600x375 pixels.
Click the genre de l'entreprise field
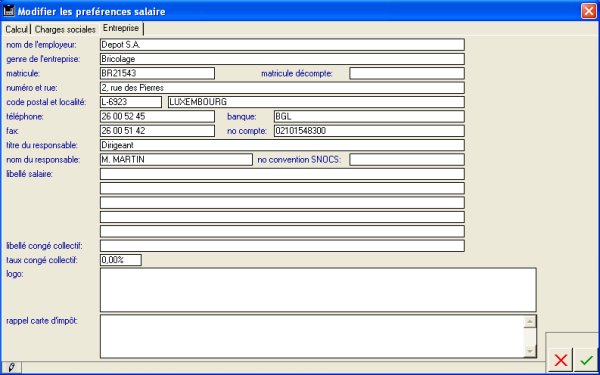[282, 59]
